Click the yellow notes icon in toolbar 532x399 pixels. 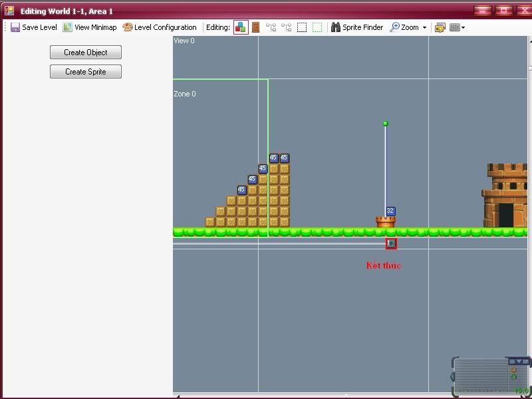pos(440,27)
